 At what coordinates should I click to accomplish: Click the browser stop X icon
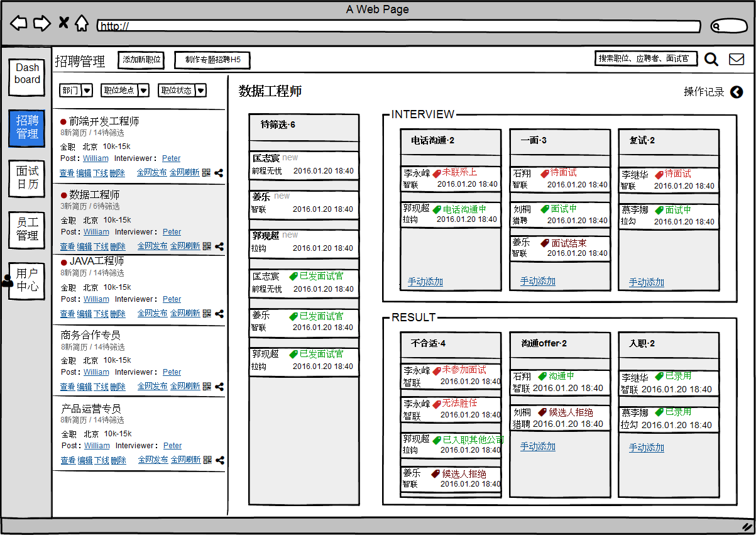(63, 23)
